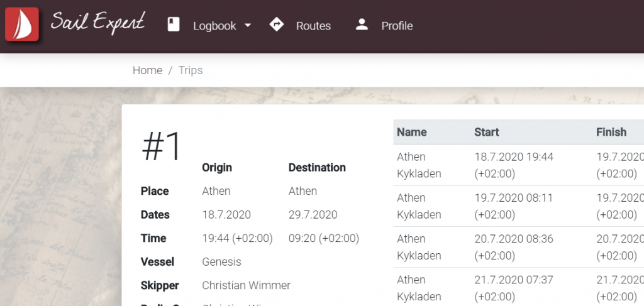Image resolution: width=644 pixels, height=306 pixels.
Task: Click the Sail Expert title text
Action: pyautogui.click(x=98, y=23)
